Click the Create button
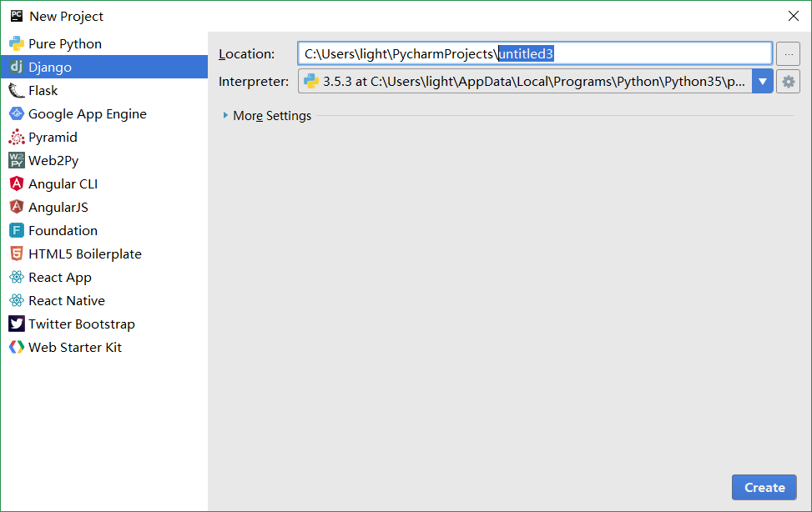Image resolution: width=812 pixels, height=512 pixels. (764, 487)
